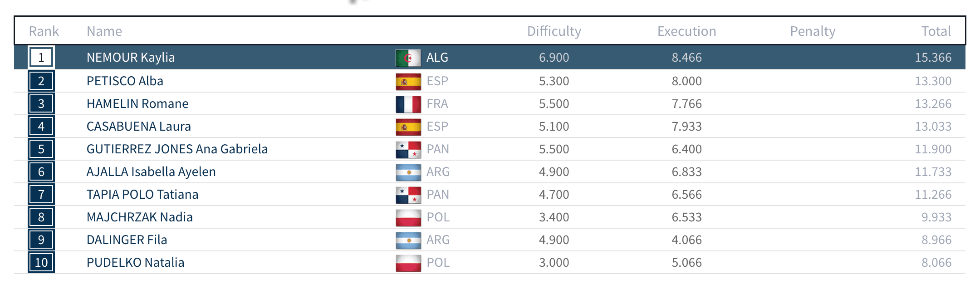The height and width of the screenshot is (294, 980).
Task: Click the Argentina flag in AJALLA Isabella Ayelen row
Action: point(408,172)
